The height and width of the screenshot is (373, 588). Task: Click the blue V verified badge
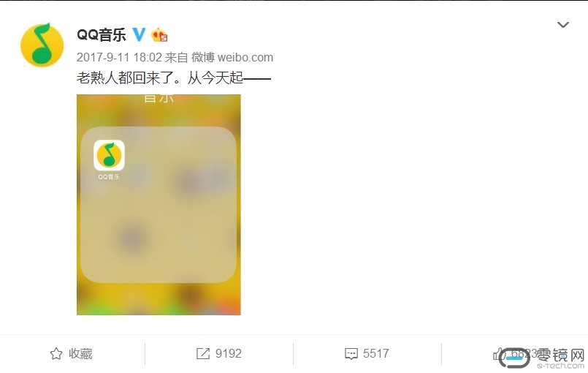(139, 34)
